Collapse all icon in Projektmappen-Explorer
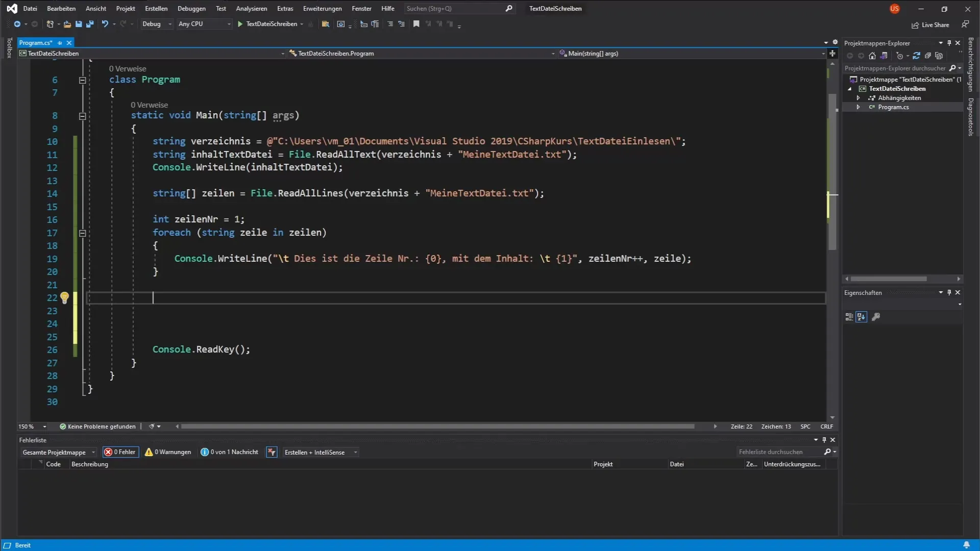The width and height of the screenshot is (980, 551). [928, 56]
